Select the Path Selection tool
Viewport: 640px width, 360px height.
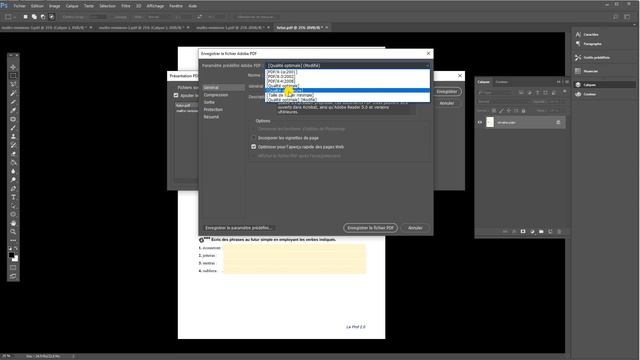click(x=13, y=206)
